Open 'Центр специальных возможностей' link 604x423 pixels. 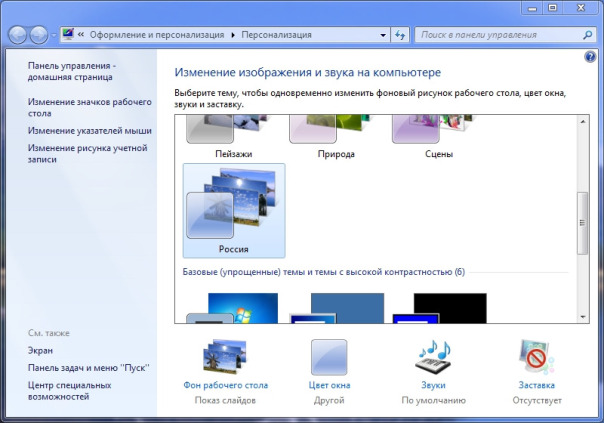click(x=69, y=391)
